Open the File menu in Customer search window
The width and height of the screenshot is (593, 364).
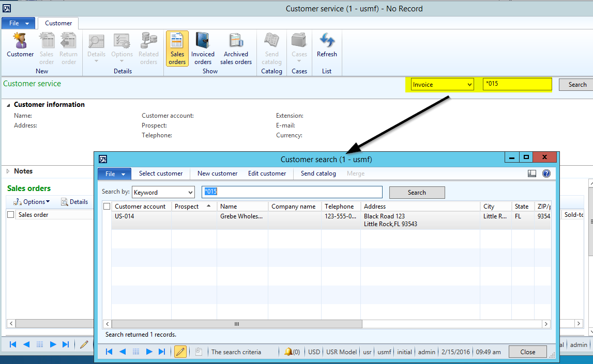[113, 173]
